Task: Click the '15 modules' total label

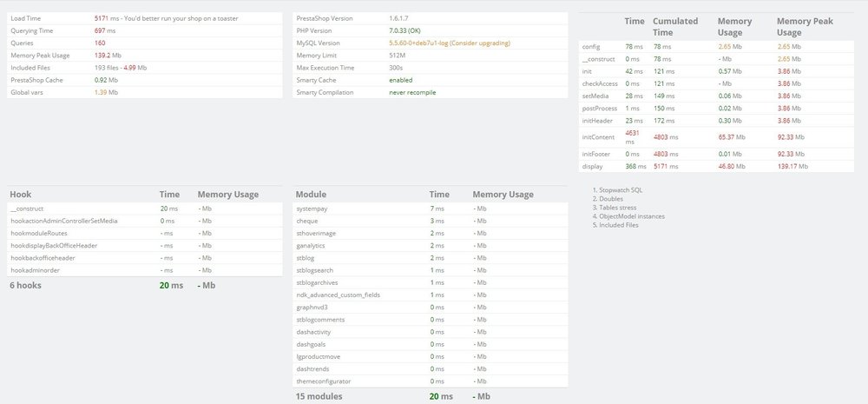Action: [319, 397]
